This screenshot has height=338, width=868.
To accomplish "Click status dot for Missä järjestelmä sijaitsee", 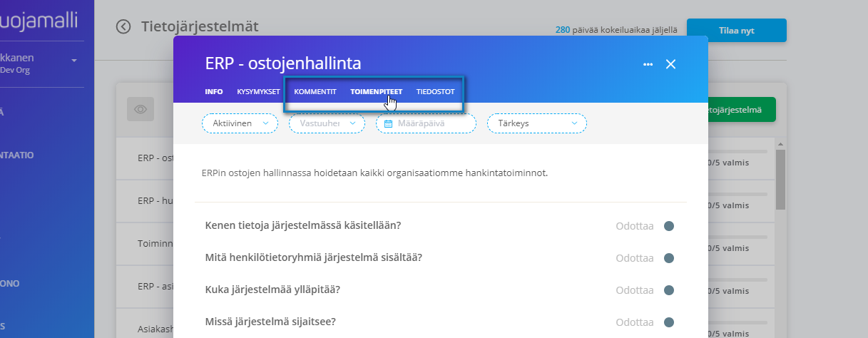I will pos(668,322).
